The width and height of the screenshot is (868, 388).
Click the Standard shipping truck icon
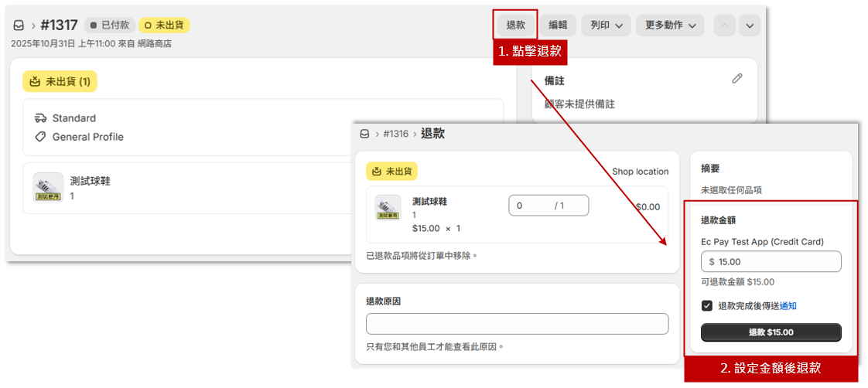tap(41, 118)
